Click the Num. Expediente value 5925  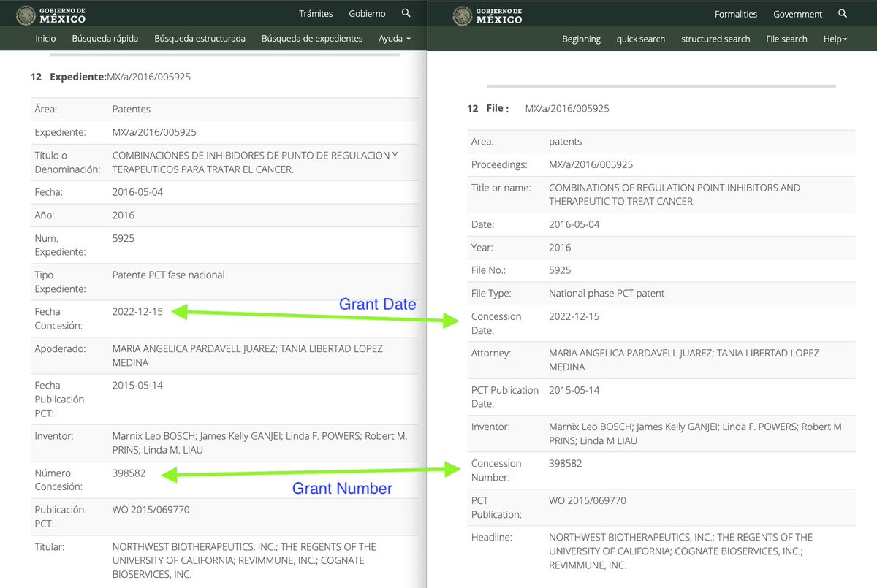(124, 238)
